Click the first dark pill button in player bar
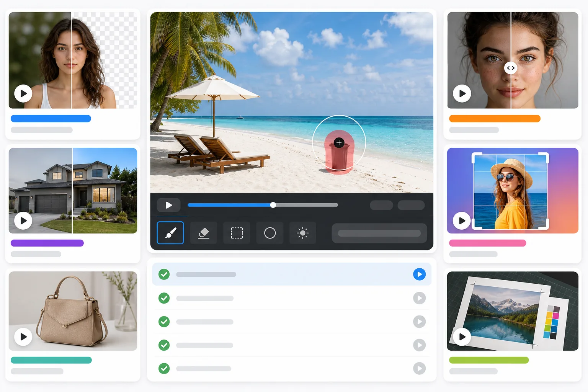 pos(381,205)
